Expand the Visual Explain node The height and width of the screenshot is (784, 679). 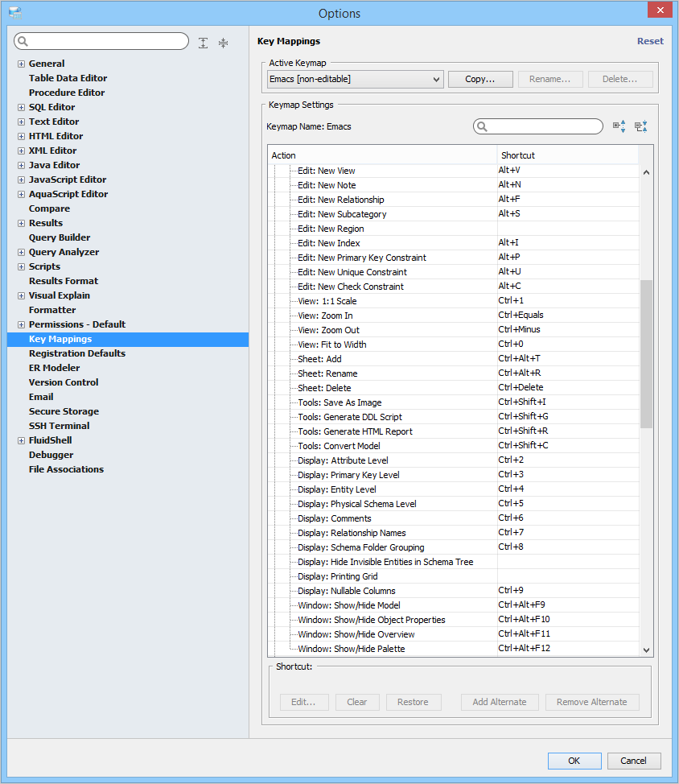pyautogui.click(x=21, y=296)
